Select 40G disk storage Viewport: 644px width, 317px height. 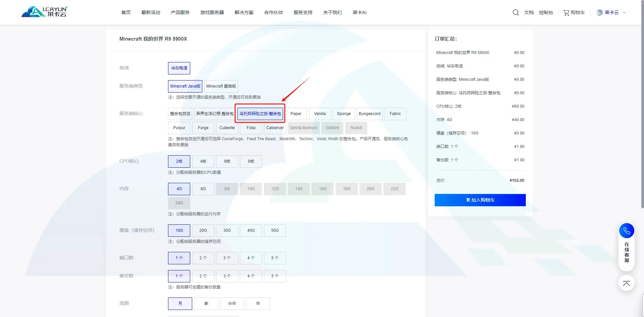click(251, 230)
